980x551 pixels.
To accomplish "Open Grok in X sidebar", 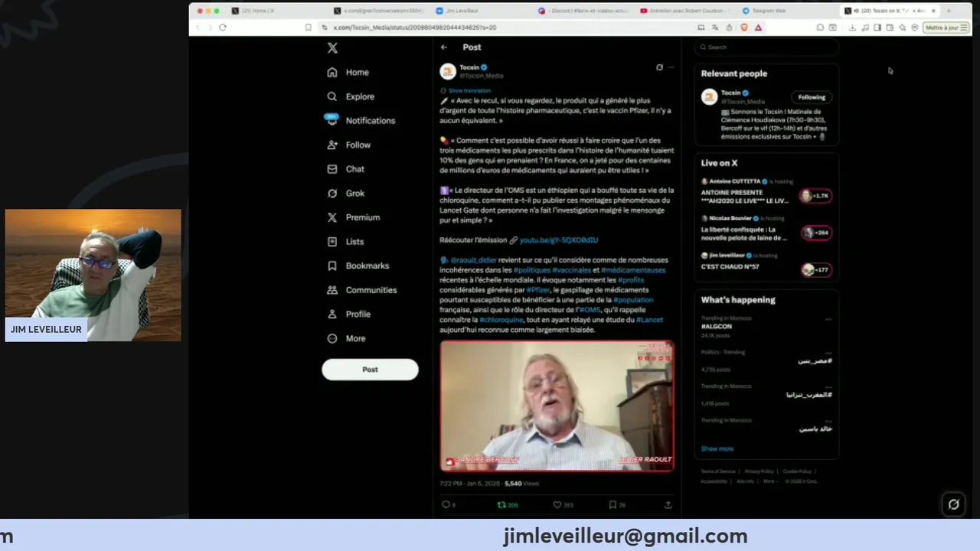I will [x=346, y=194].
